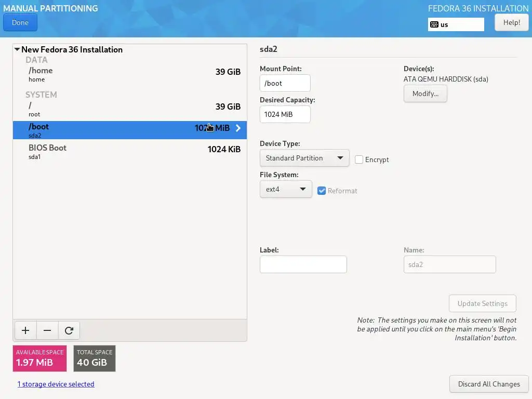Select the BIOS Boot sda1 row
The image size is (532, 399).
pos(129,152)
